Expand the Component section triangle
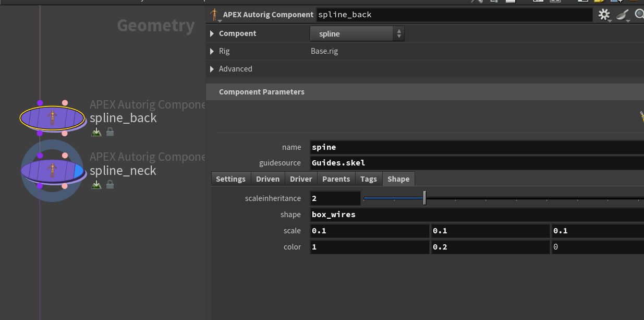 [212, 34]
